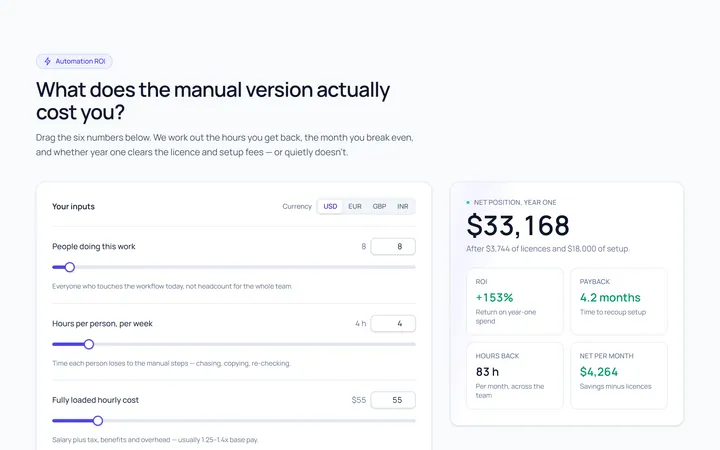
Task: Click the Fully loaded hourly cost slider handle
Action: coord(98,421)
